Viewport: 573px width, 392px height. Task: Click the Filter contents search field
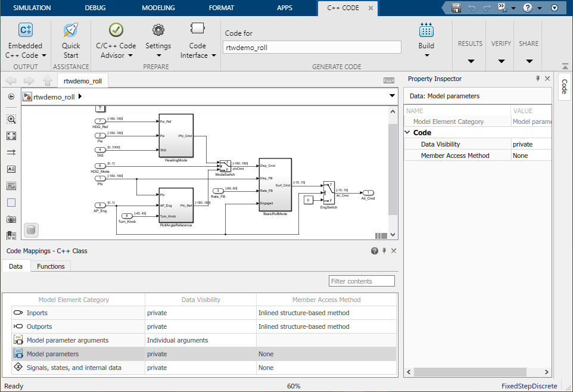click(362, 281)
